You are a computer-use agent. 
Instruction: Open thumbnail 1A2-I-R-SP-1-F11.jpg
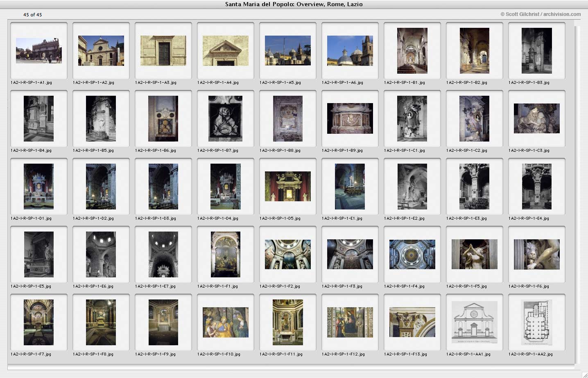coord(288,322)
